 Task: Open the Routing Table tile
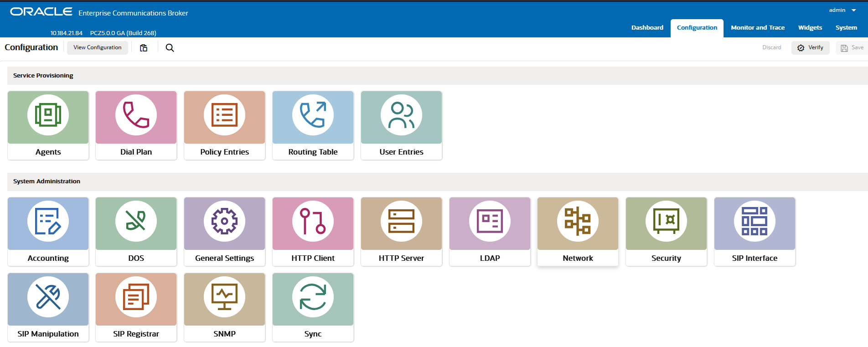313,125
